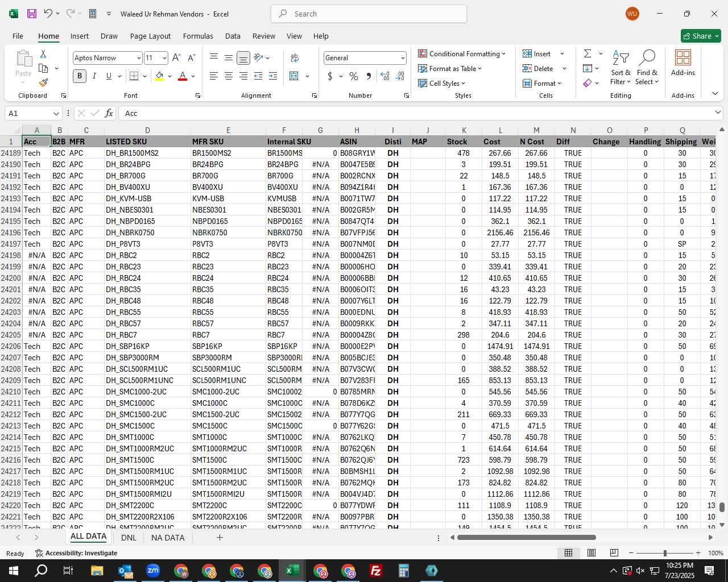Open the Formulas tab
Screen dimensions: 728x582
(198, 36)
